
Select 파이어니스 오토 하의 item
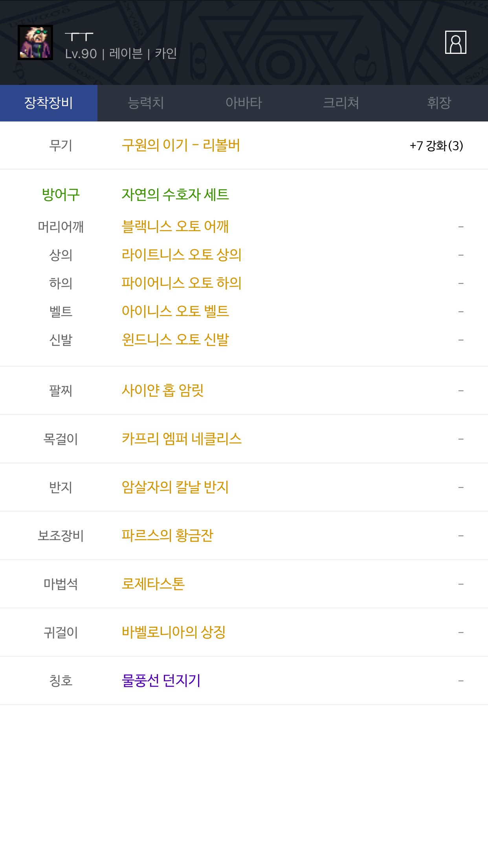pyautogui.click(x=182, y=283)
